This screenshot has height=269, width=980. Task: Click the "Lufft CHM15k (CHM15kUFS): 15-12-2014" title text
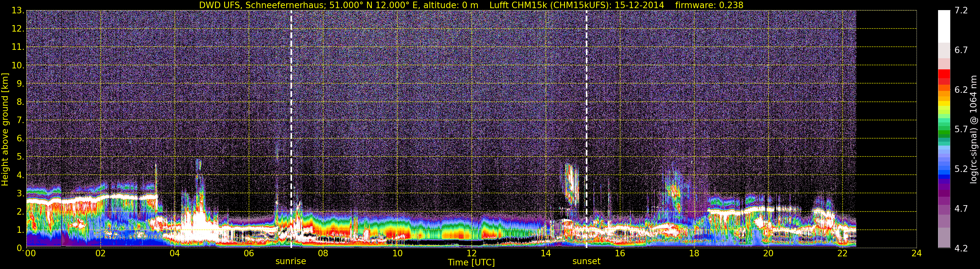[x=577, y=5]
